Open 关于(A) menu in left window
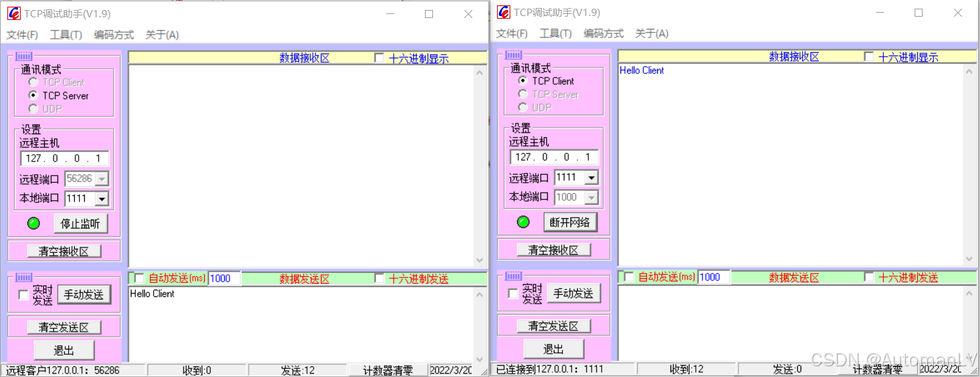The image size is (980, 377). point(162,35)
